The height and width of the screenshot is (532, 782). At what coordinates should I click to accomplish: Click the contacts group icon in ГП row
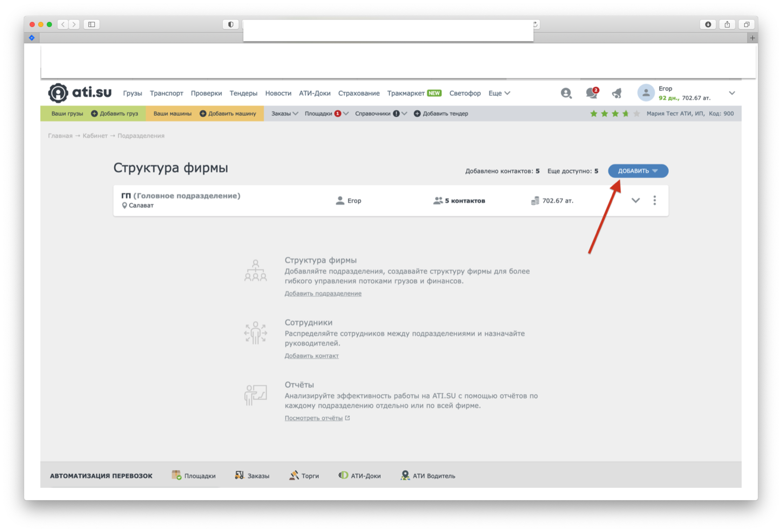[438, 201]
